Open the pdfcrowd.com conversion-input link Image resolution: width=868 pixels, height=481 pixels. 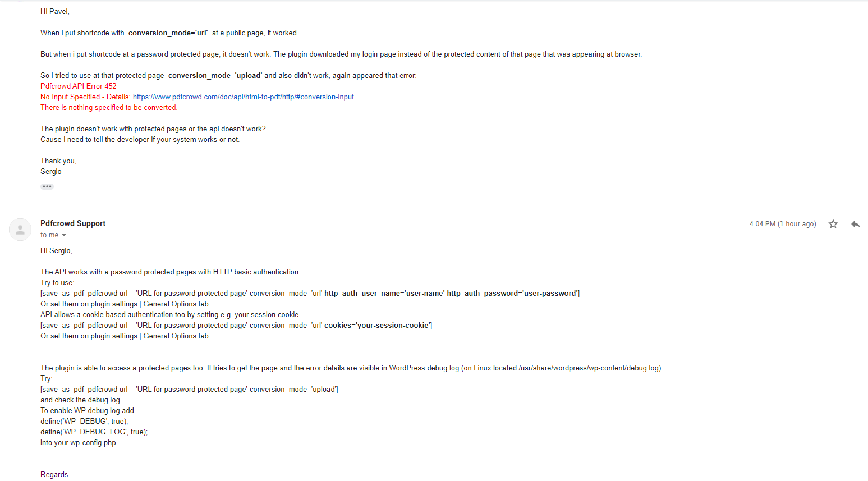coord(243,97)
